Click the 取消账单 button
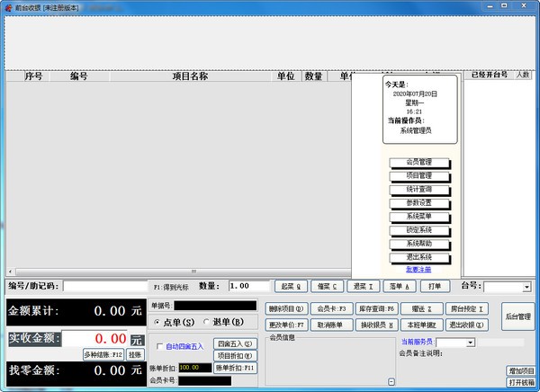540x392 pixels. point(331,325)
